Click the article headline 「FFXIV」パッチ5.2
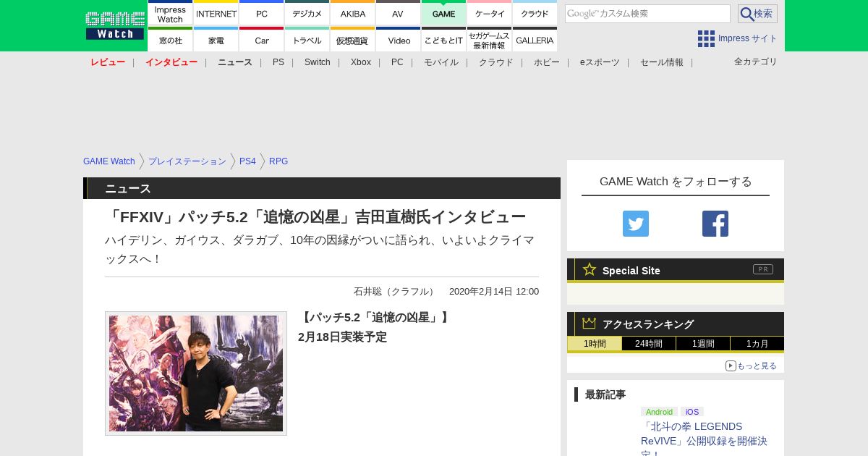 [315, 217]
